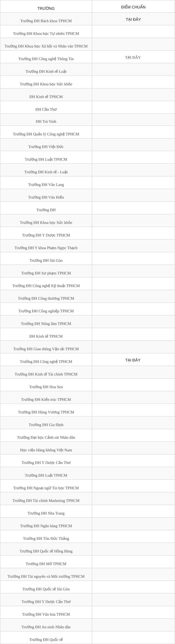Open TẠI ĐÂY link for Công nghệ Thông Tin
Viewport: 175px width, 644px height.
[x=133, y=57]
